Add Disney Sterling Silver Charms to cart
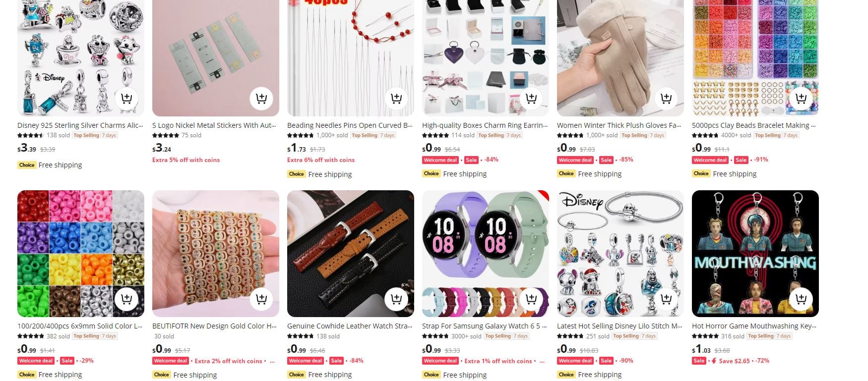 [126, 98]
